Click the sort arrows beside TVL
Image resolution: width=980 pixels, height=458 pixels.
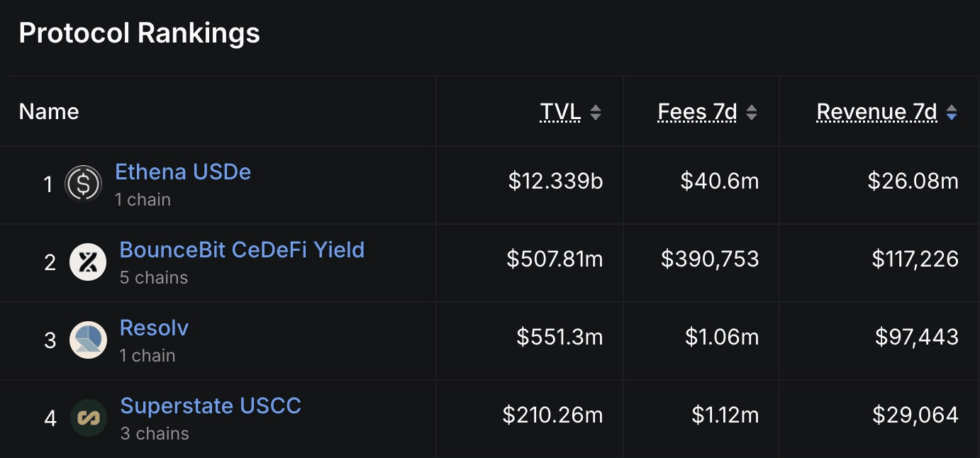[x=596, y=112]
